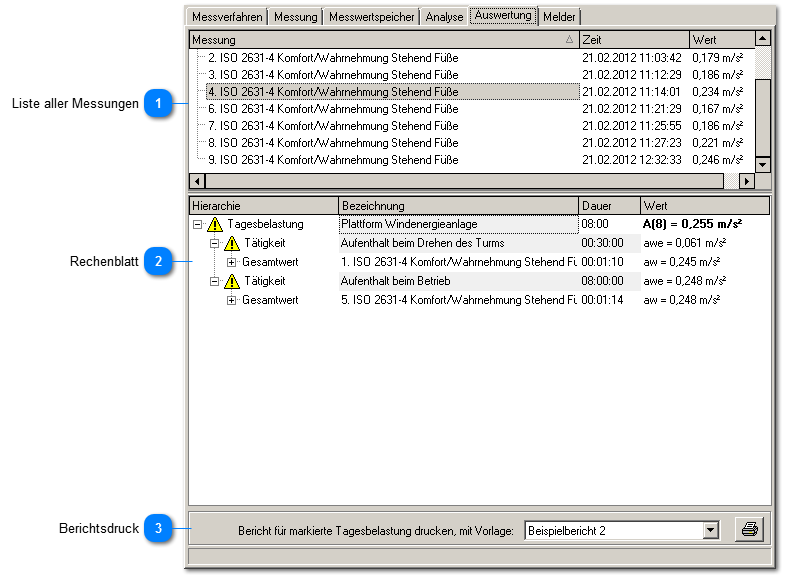This screenshot has width=785, height=578.
Task: Click the Zeit column header
Action: click(x=633, y=40)
